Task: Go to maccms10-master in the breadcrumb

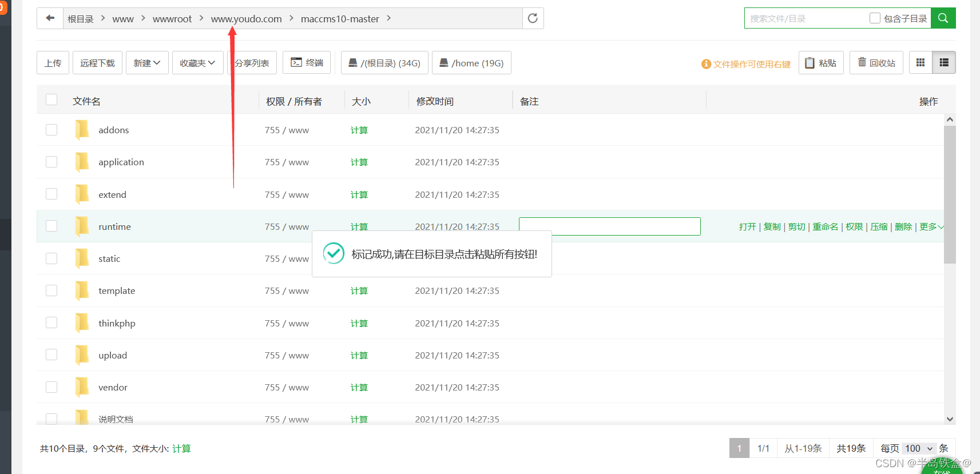Action: [340, 19]
